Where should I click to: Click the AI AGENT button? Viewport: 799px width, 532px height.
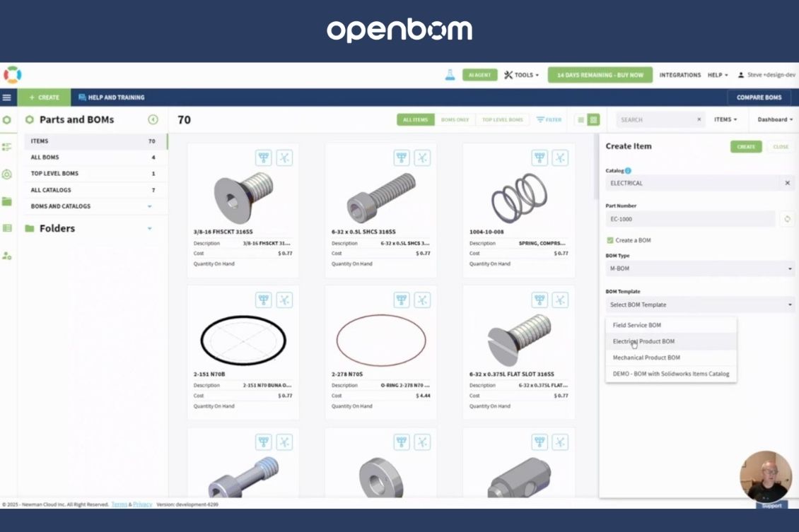[479, 75]
